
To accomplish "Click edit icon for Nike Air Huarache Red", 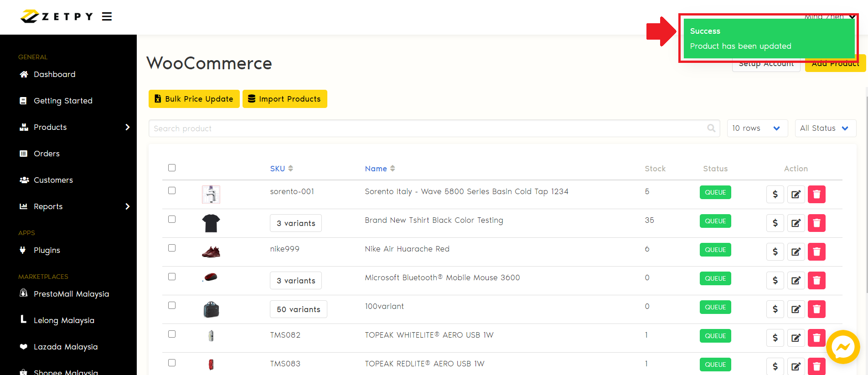I will point(796,252).
